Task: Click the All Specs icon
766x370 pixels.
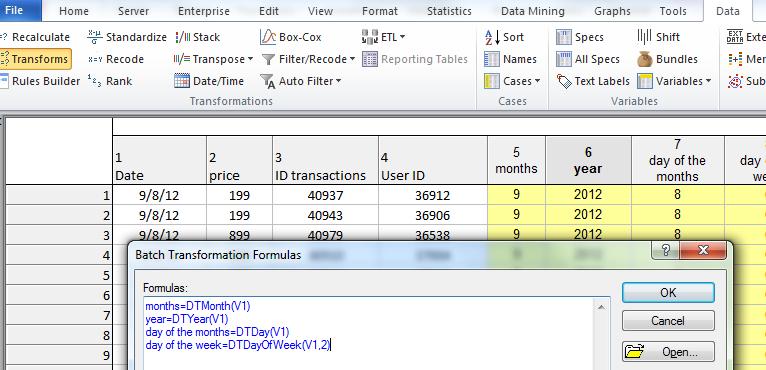Action: 564,59
